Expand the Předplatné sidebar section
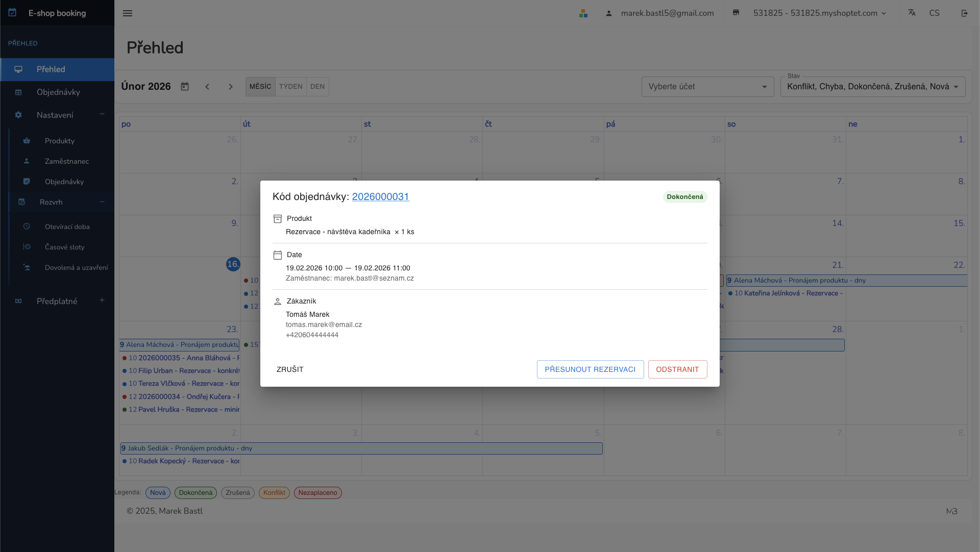The image size is (980, 552). (102, 300)
